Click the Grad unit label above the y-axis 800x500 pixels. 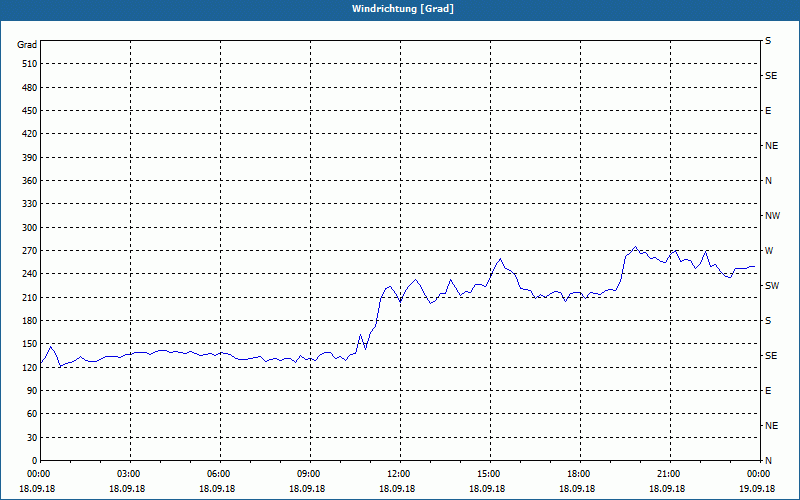click(27, 45)
